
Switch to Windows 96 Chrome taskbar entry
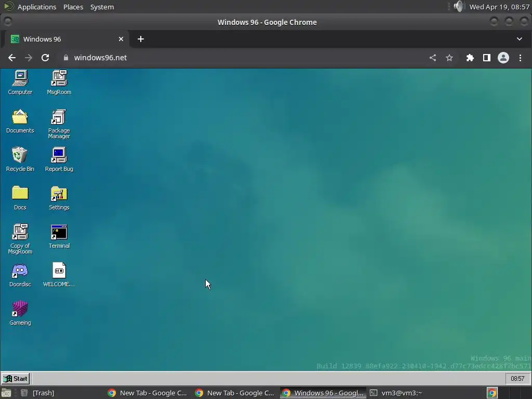(323, 393)
